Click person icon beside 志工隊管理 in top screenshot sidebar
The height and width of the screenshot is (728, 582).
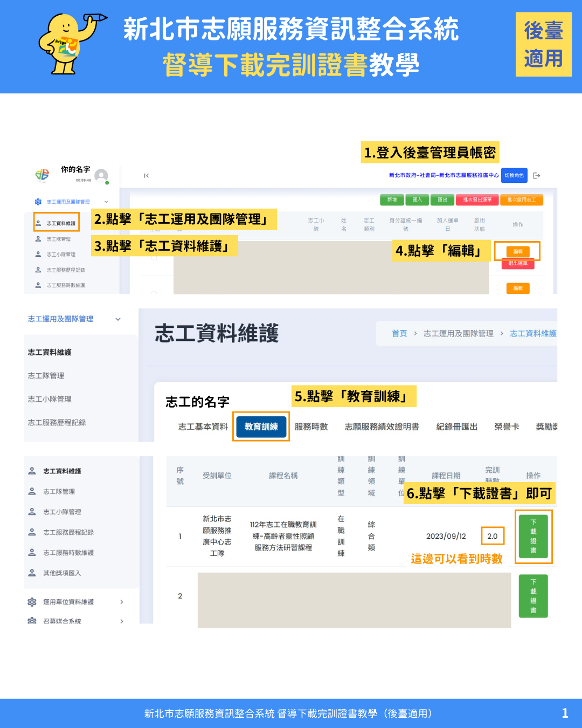click(x=38, y=239)
